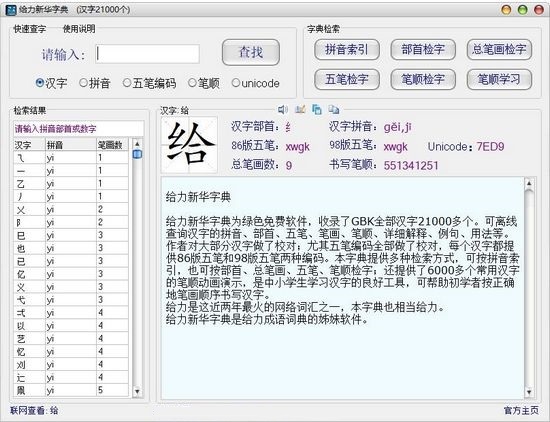Click the pinyin value gěi,jǐ

(x=397, y=127)
